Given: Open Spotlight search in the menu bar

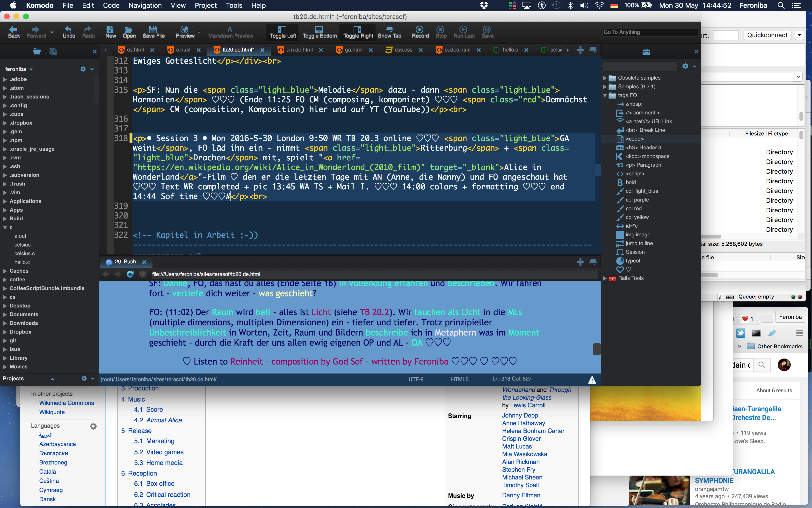Looking at the screenshot, I should click(781, 5).
